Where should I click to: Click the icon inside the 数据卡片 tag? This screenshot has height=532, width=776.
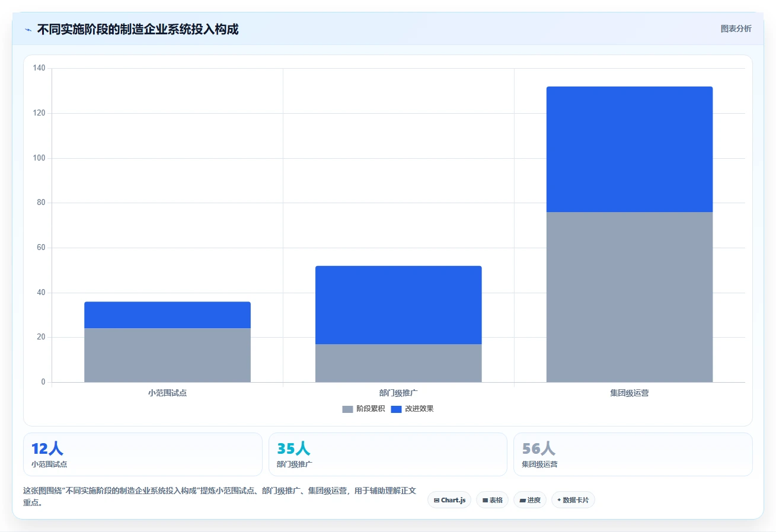point(559,500)
